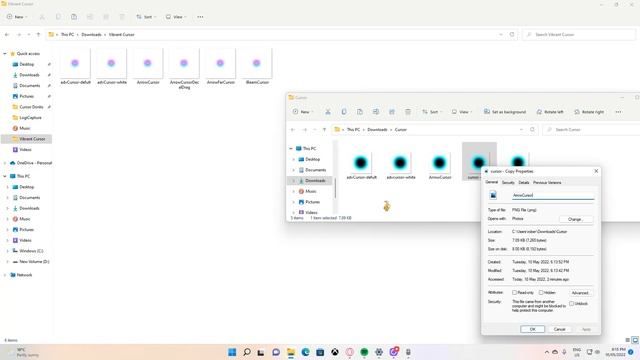Launch Microsoft Edge from taskbar
Image resolution: width=640 pixels, height=360 pixels.
pos(305,352)
